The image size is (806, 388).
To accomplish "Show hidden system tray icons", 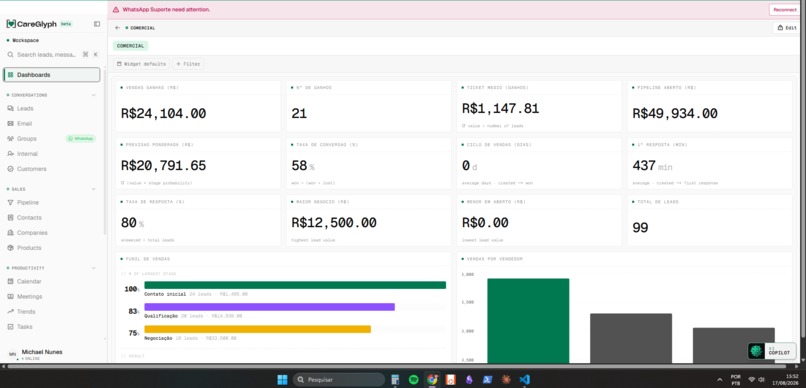I will point(719,380).
